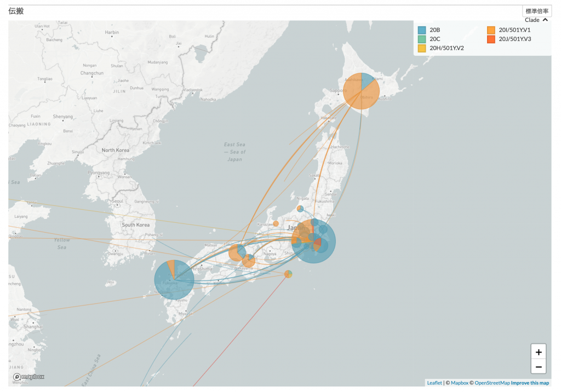Click the 20H/501Y.V2 yellow color swatch

click(x=422, y=48)
